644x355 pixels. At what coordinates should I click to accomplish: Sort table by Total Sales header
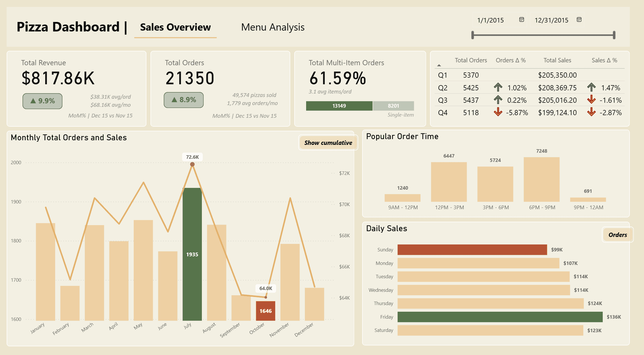point(557,60)
